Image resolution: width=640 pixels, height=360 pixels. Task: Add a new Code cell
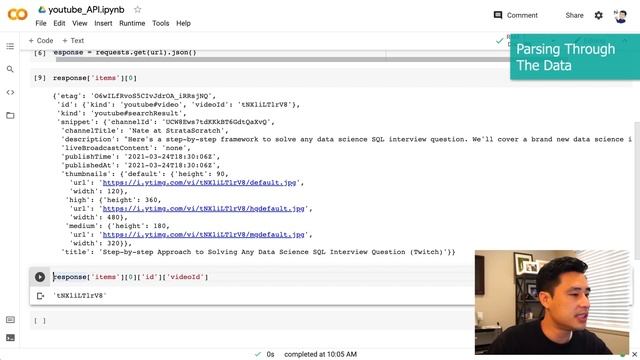tap(41, 40)
